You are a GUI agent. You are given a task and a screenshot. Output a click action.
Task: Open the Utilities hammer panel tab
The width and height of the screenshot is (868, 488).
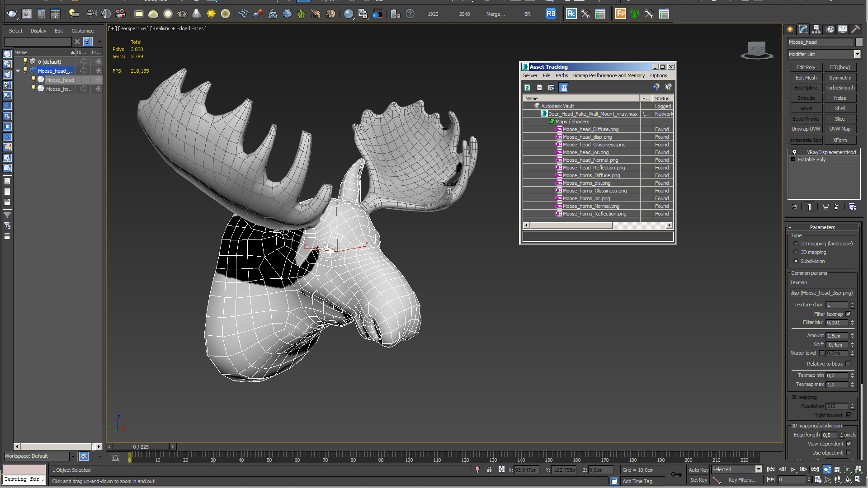pyautogui.click(x=856, y=29)
